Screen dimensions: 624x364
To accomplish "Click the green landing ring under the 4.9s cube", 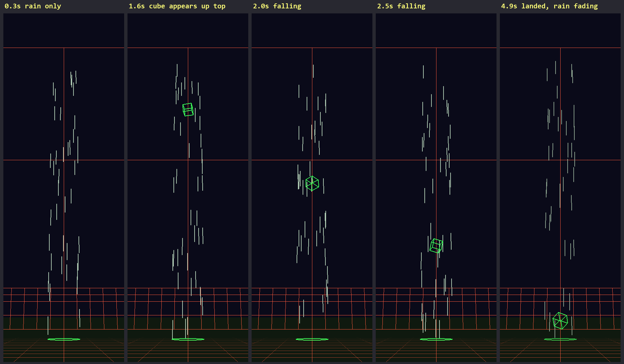I will pos(560,339).
